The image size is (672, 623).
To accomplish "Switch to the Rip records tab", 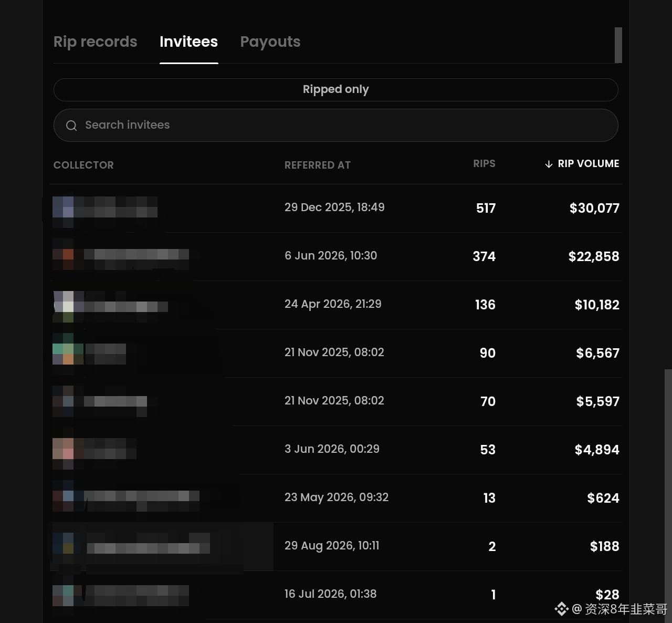I will coord(95,42).
